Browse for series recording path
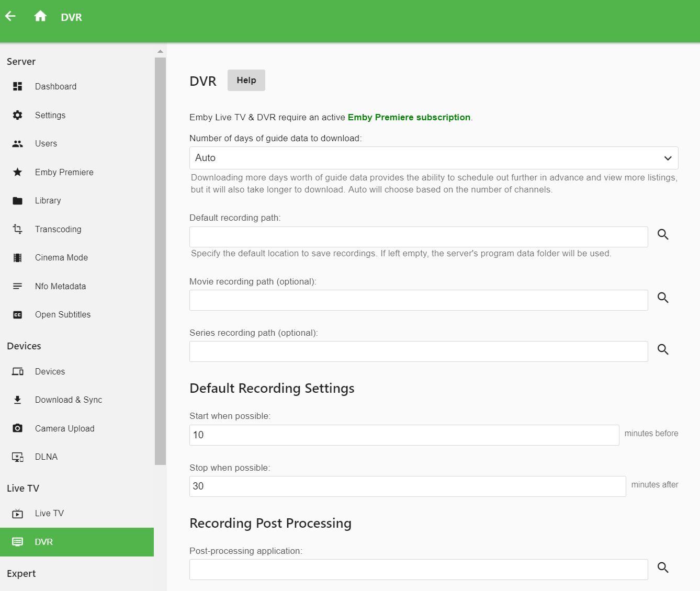The height and width of the screenshot is (591, 700). tap(663, 349)
